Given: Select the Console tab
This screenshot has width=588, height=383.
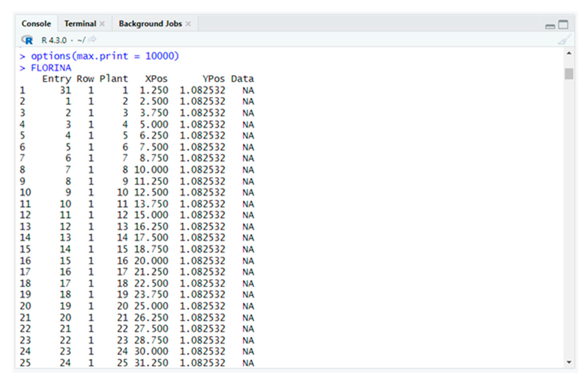Looking at the screenshot, I should pyautogui.click(x=36, y=24).
